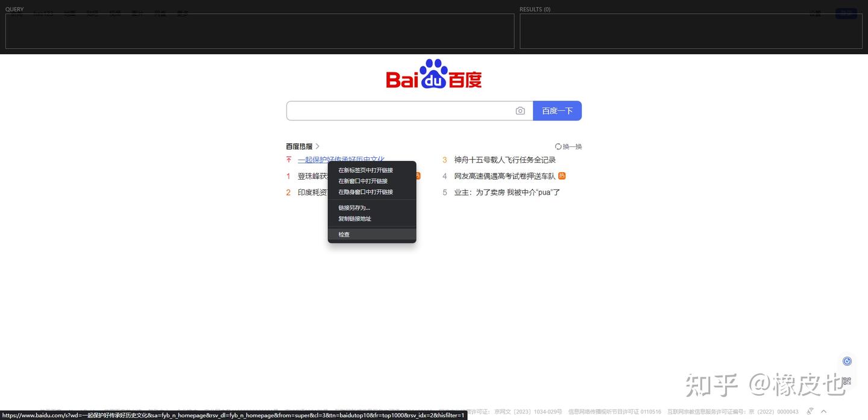This screenshot has width=868, height=420.
Task: Open 神舟十五号载人飞行任务全记录 hot search link
Action: [x=505, y=160]
